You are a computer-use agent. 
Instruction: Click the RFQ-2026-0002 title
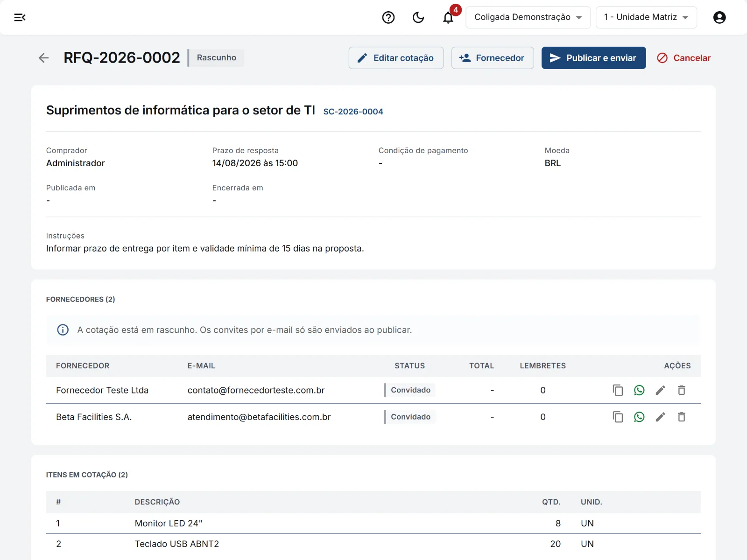click(121, 58)
